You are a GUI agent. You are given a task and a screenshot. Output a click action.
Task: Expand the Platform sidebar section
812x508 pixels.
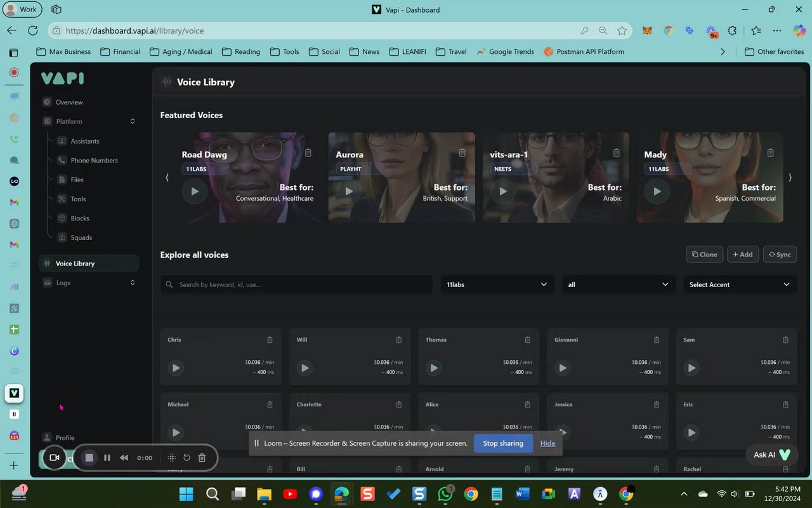click(x=133, y=121)
